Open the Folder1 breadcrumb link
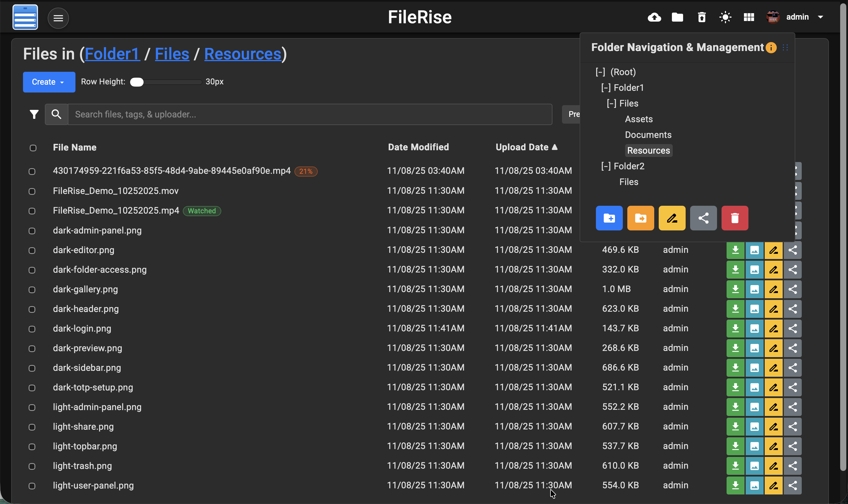This screenshot has width=848, height=504. click(112, 54)
